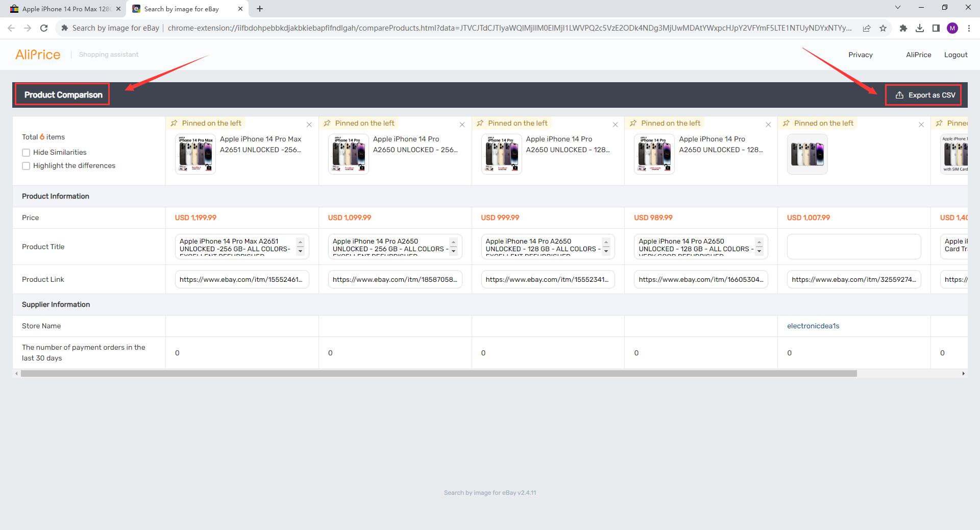The image size is (980, 530).
Task: Bookmark this page with the star icon
Action: 883,28
